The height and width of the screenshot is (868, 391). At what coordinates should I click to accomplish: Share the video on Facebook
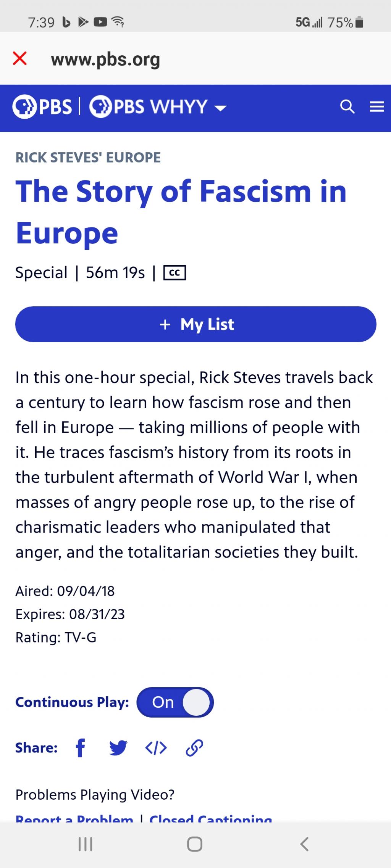80,747
